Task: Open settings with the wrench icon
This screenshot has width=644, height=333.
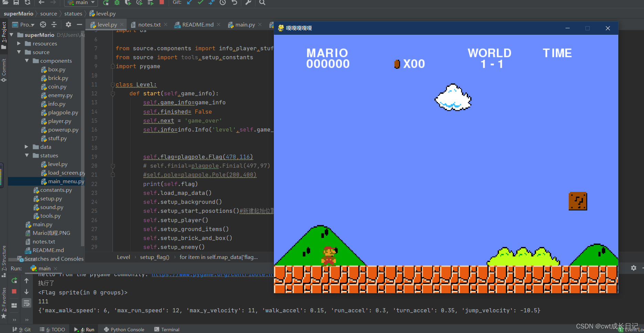Action: 248,2
